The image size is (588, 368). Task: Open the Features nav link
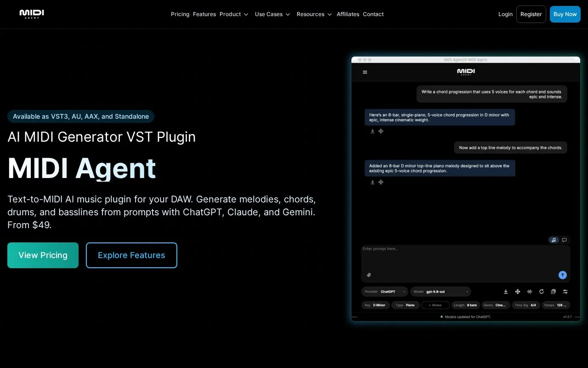204,14
